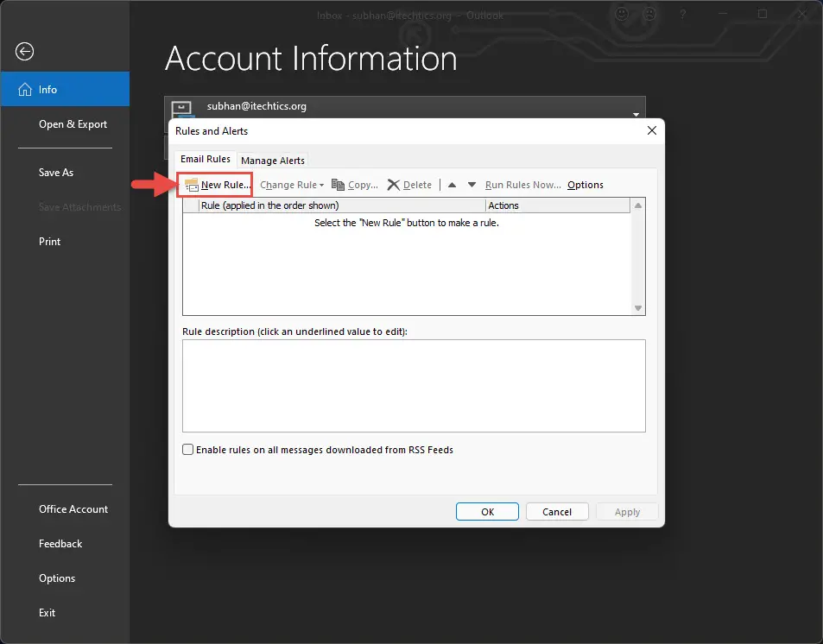Open Options in the rules toolbar
Screen dimensions: 823x644
point(586,185)
